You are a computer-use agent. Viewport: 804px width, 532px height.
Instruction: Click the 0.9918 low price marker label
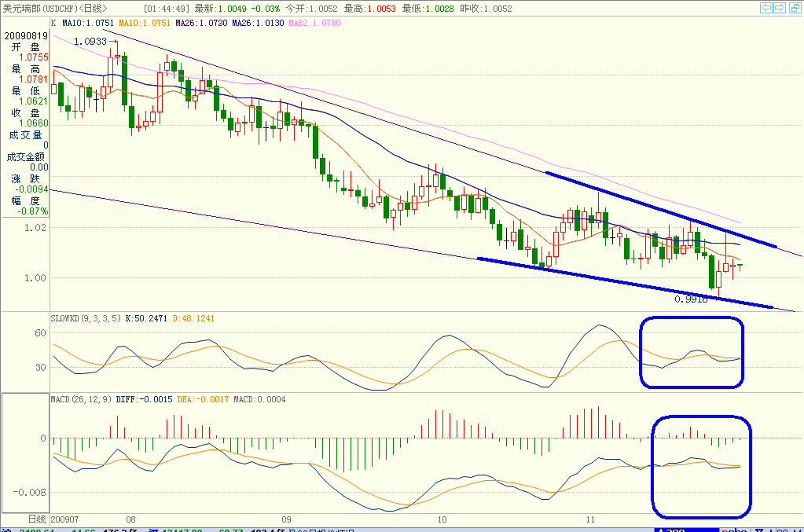[691, 299]
